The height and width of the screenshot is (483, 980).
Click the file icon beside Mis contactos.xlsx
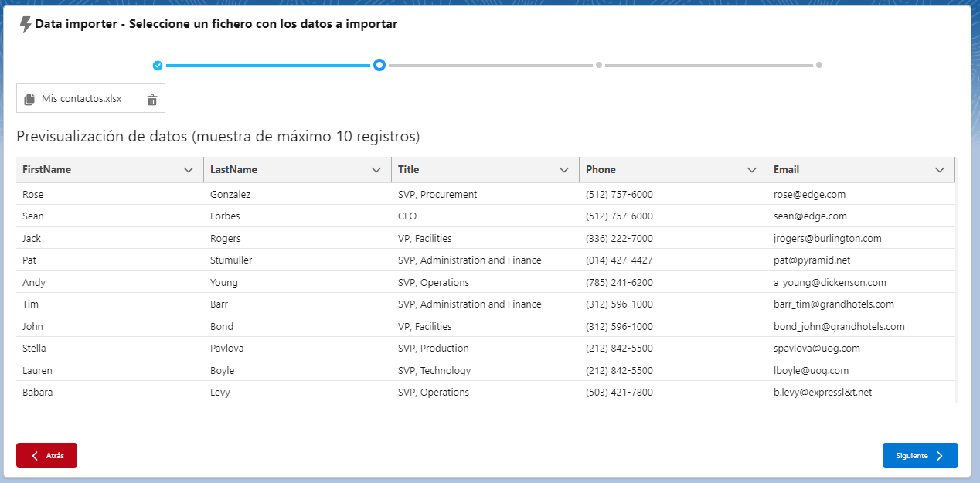tap(29, 99)
